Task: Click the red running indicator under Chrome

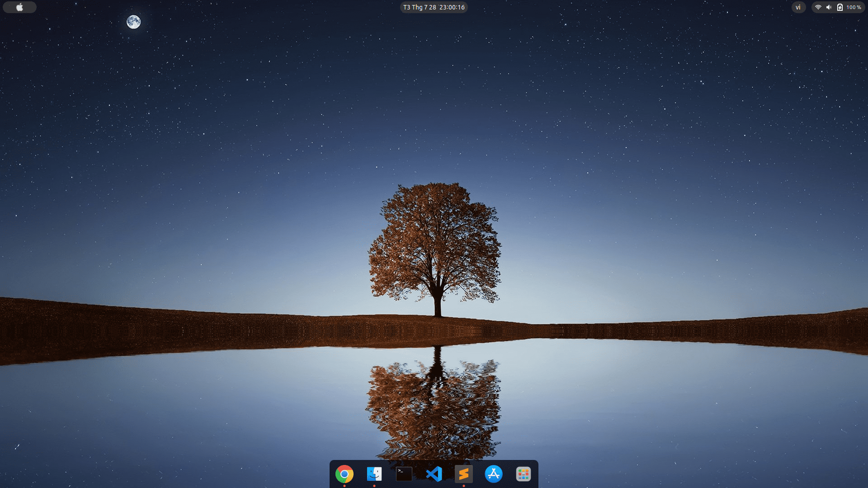Action: point(344,486)
